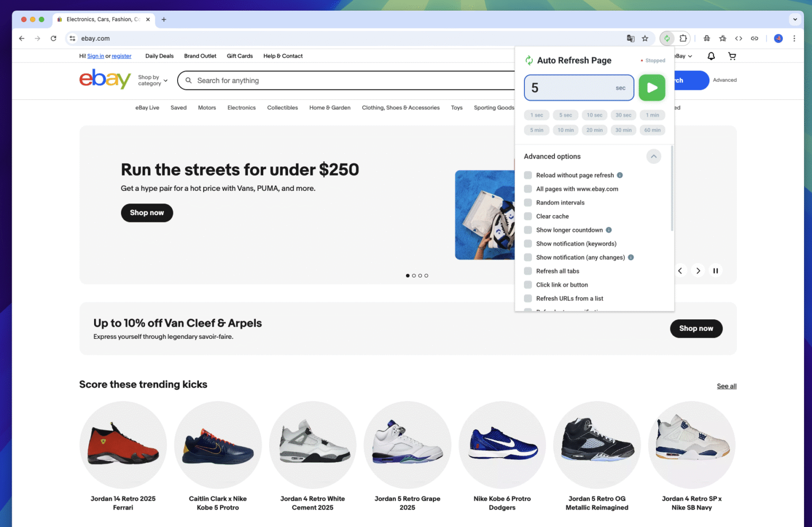Click the refresh interval seconds input
The image size is (812, 527).
579,88
